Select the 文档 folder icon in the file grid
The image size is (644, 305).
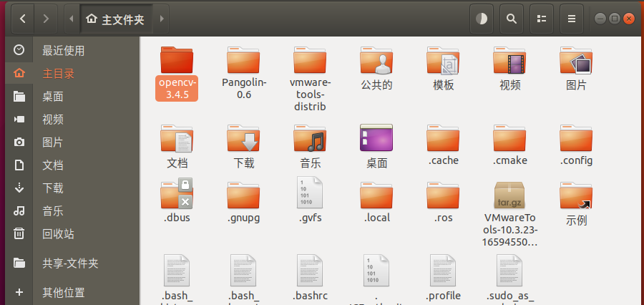(x=177, y=138)
